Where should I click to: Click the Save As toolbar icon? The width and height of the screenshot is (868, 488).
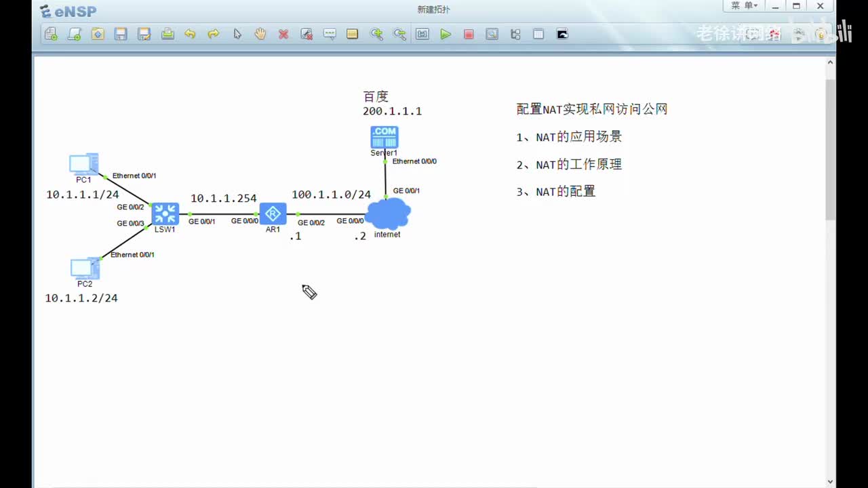tap(144, 34)
